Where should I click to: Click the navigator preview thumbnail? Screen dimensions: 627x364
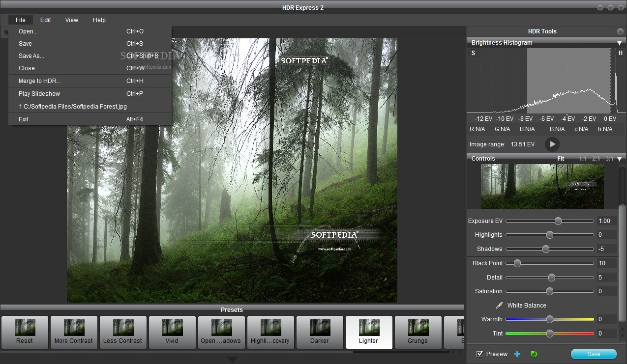click(x=542, y=187)
